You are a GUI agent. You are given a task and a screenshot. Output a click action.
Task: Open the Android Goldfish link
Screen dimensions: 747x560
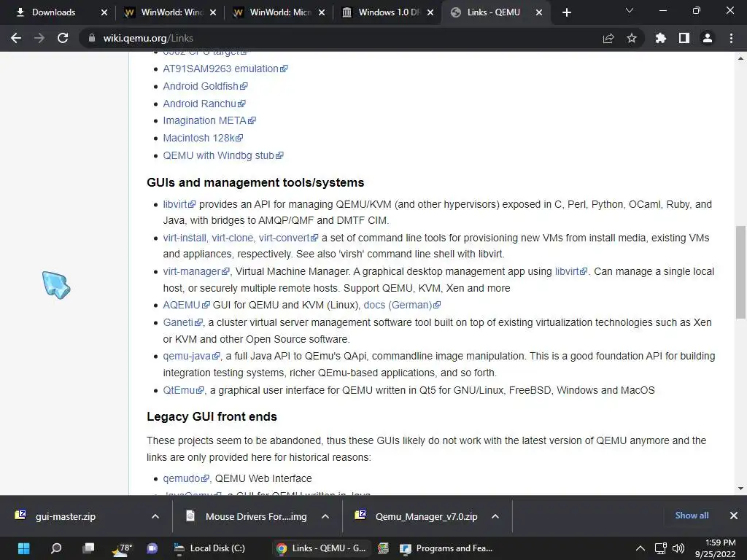tap(205, 86)
